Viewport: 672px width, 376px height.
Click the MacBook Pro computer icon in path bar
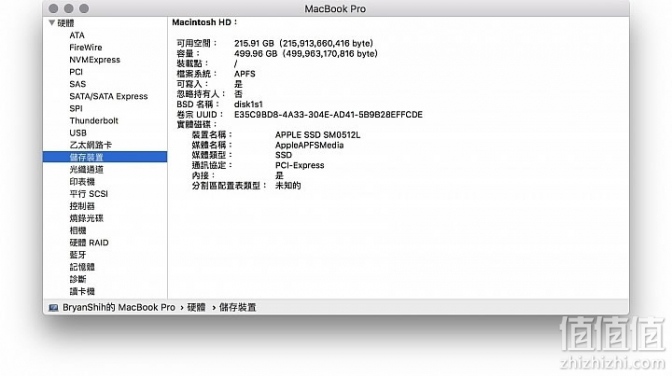point(54,307)
